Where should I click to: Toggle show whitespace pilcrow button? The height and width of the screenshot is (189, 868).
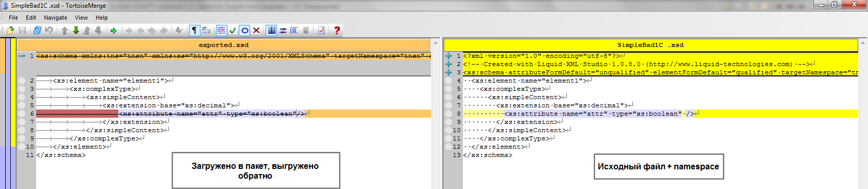[194, 30]
